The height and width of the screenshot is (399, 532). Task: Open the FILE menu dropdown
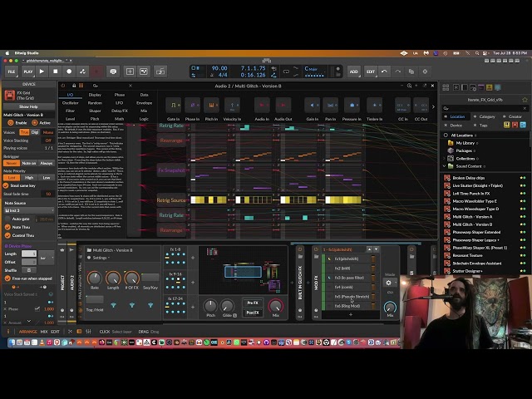[12, 71]
